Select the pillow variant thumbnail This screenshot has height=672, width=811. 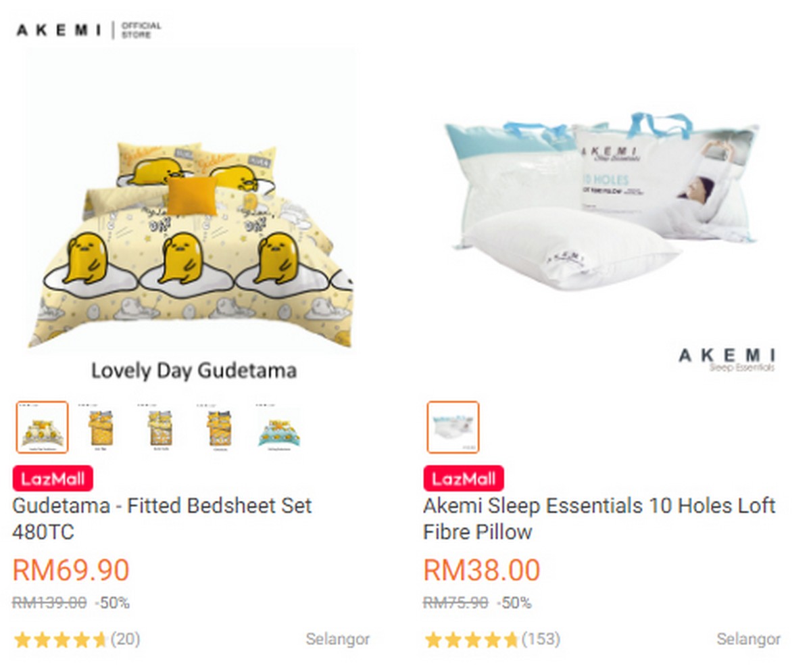pos(453,427)
